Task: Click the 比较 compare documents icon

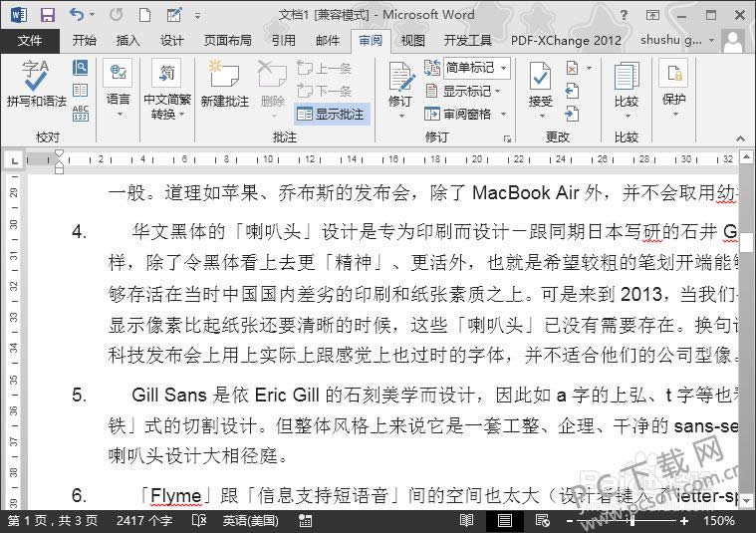Action: point(627,76)
